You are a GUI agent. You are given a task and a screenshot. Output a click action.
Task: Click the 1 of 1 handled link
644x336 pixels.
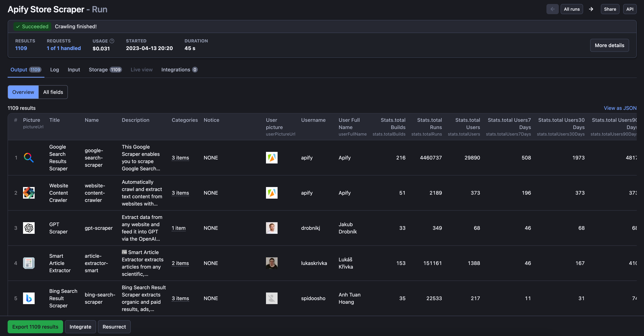(x=64, y=48)
